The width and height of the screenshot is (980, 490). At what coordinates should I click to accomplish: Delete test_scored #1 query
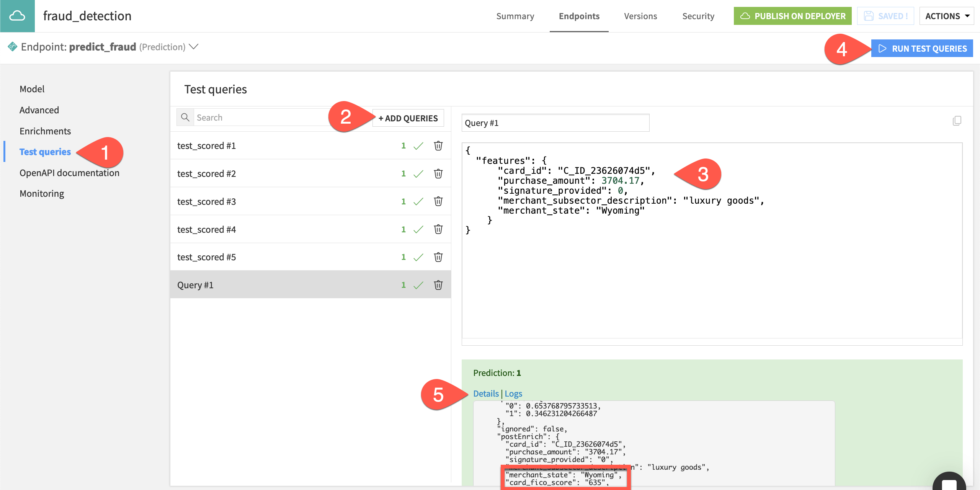click(x=438, y=145)
